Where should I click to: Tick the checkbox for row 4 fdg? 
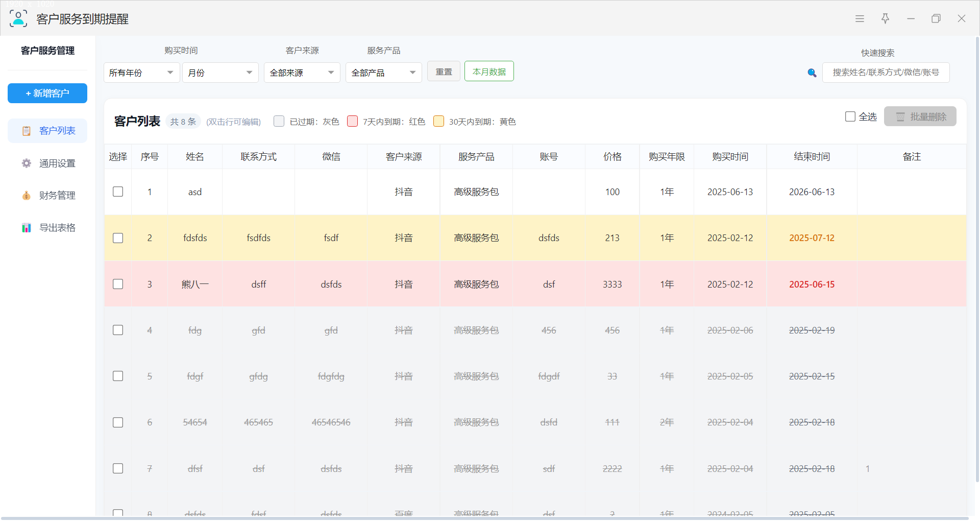(118, 330)
